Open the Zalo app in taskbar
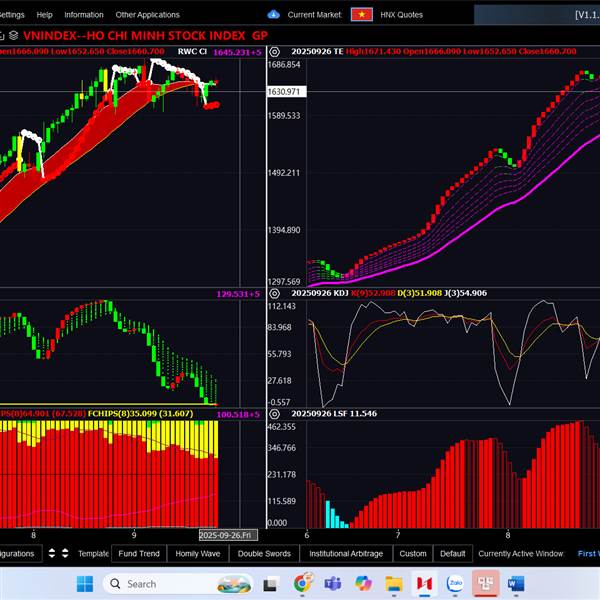 [x=455, y=583]
